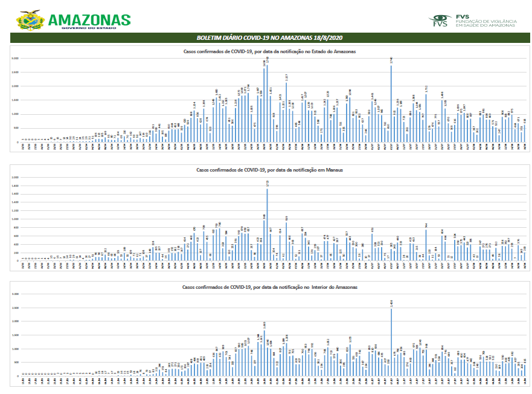Image resolution: width=532 pixels, height=394 pixels.
Task: Click the last bar in the Manaus chart
Action: click(525, 256)
